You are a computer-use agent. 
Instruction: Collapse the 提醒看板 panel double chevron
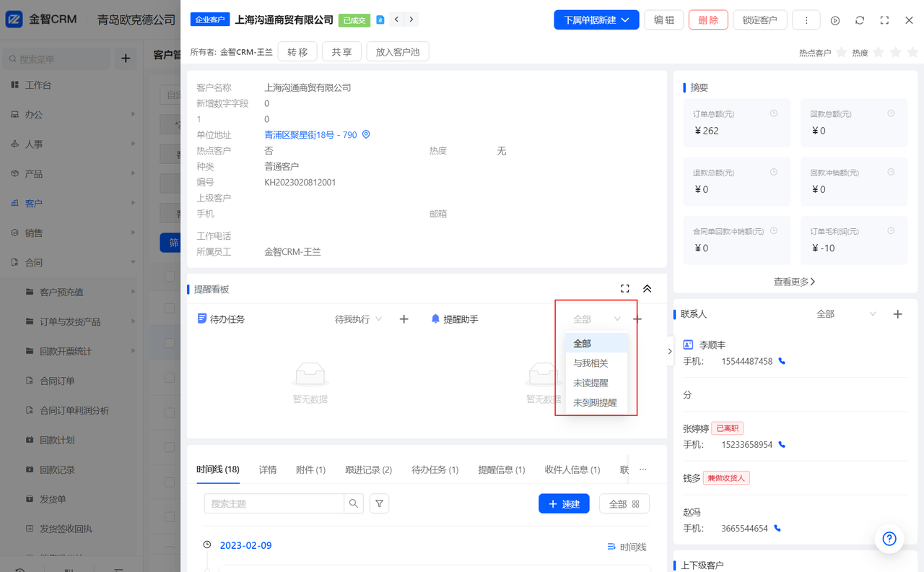(648, 288)
